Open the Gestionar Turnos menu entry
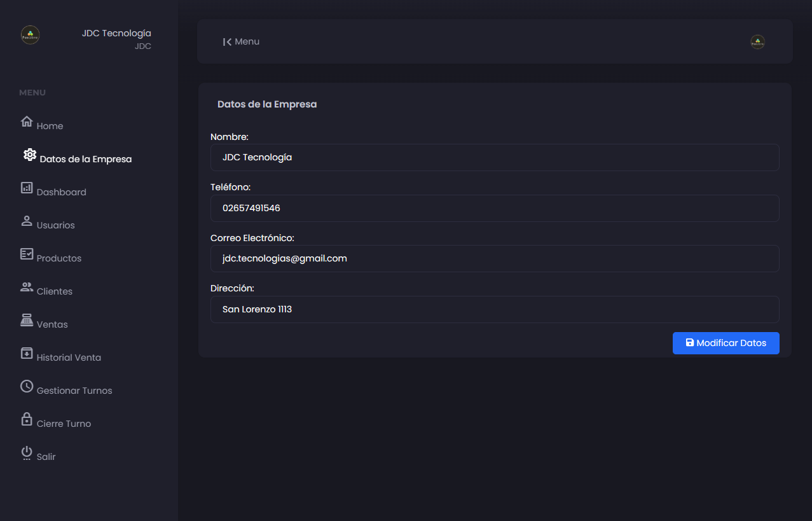Screen dimensions: 812x521 pos(74,391)
